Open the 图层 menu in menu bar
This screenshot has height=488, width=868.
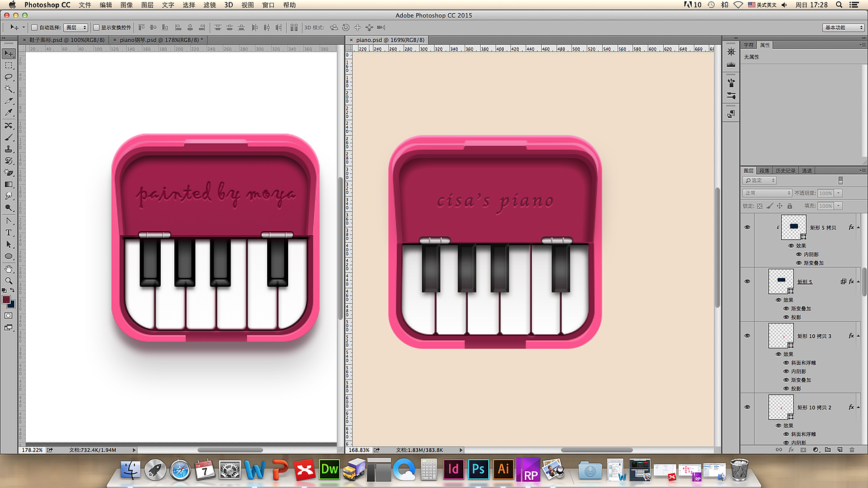[147, 5]
